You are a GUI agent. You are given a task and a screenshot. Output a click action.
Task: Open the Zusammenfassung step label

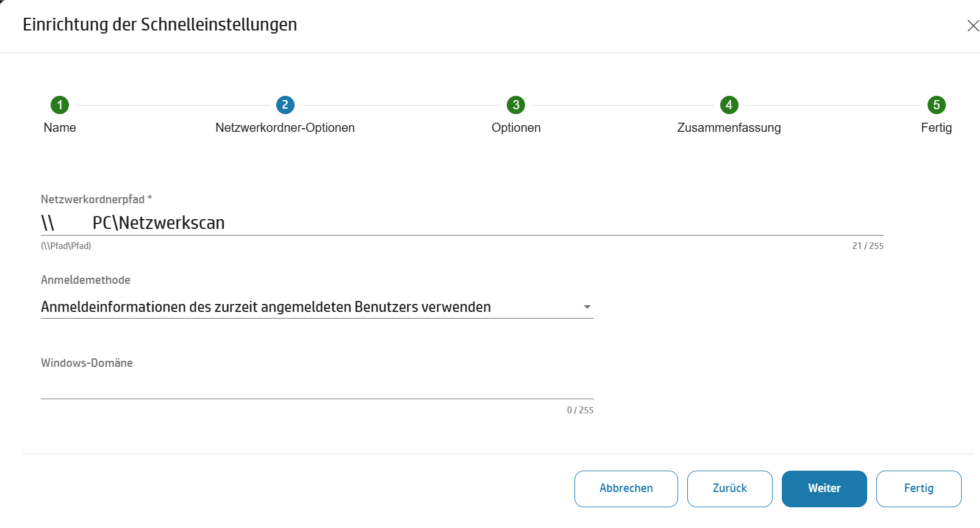(x=729, y=128)
